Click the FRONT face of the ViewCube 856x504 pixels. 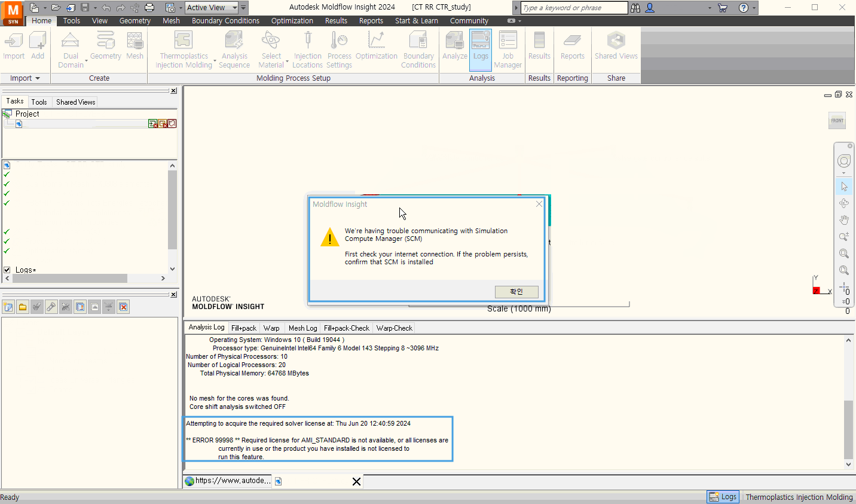pos(837,121)
